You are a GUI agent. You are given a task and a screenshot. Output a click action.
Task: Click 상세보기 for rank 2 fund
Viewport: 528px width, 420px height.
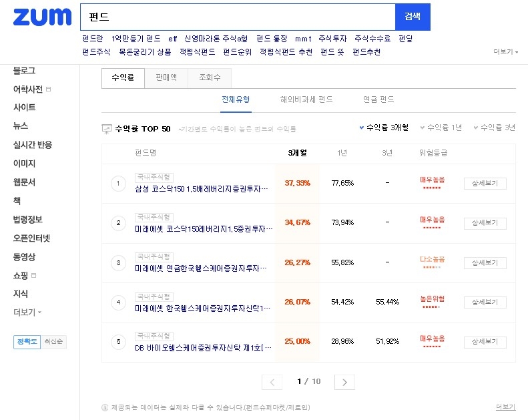[x=485, y=223]
